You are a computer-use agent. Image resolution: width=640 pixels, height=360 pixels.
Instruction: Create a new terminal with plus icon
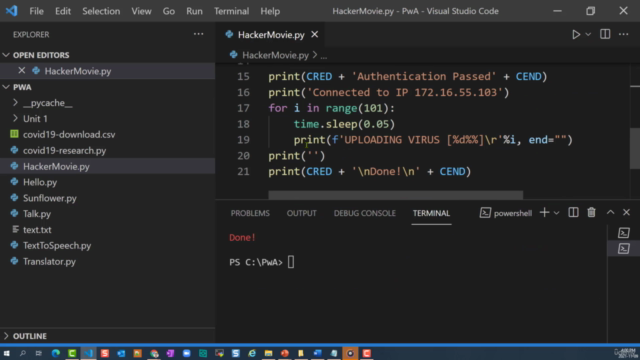(544, 213)
